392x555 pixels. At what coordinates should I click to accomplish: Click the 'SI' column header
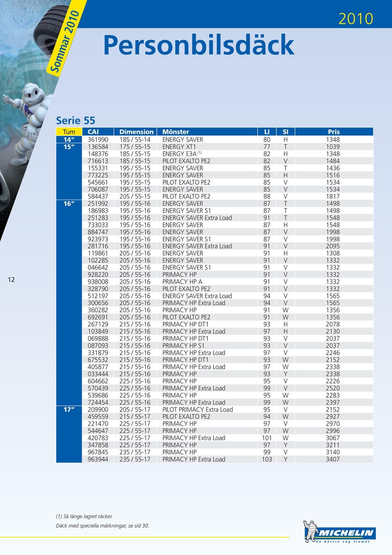pos(285,132)
